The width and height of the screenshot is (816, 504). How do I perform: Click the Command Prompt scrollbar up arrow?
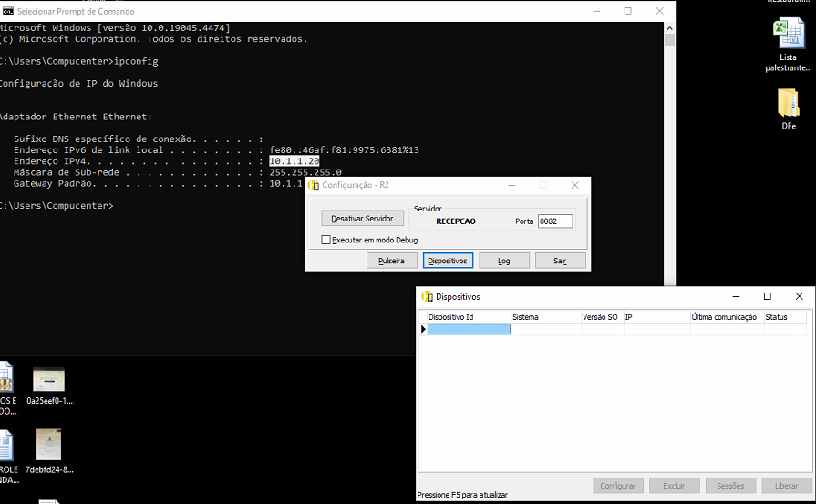[669, 27]
